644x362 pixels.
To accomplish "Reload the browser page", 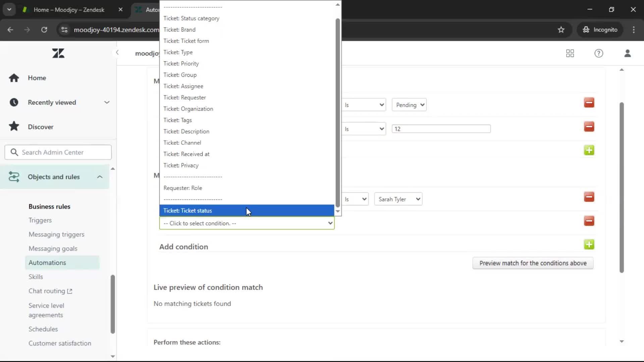I will coord(44,30).
